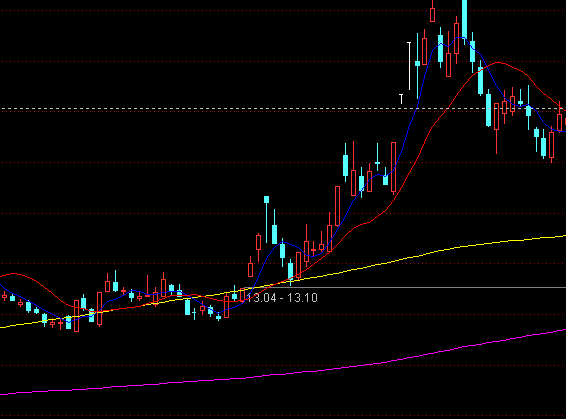Click the 13.04 - 13.10 price label
The height and width of the screenshot is (419, 566).
(282, 298)
